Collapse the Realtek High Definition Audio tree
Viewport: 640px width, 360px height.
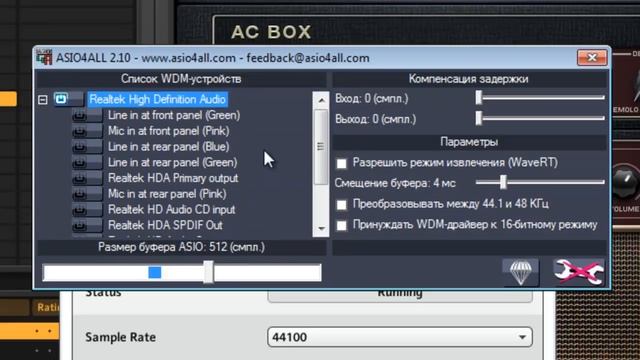pos(42,100)
